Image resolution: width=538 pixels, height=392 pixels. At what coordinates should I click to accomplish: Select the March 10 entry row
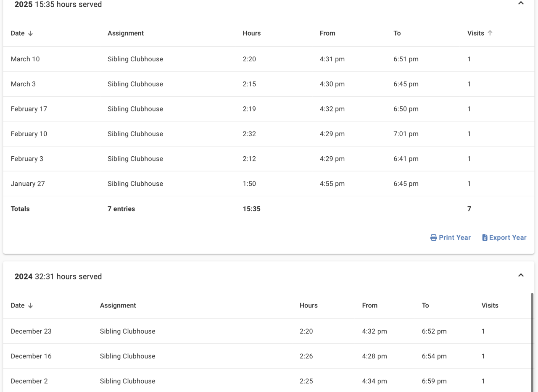25,59
